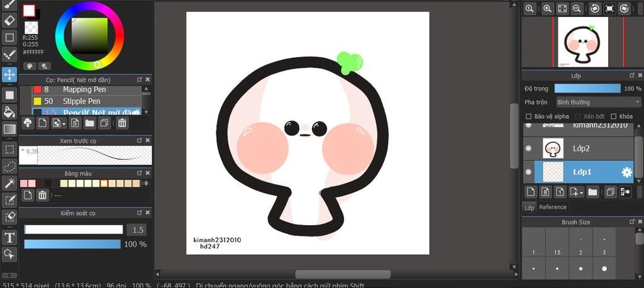The height and width of the screenshot is (288, 644).
Task: Select the Stipple Pen brush
Action: click(87, 101)
